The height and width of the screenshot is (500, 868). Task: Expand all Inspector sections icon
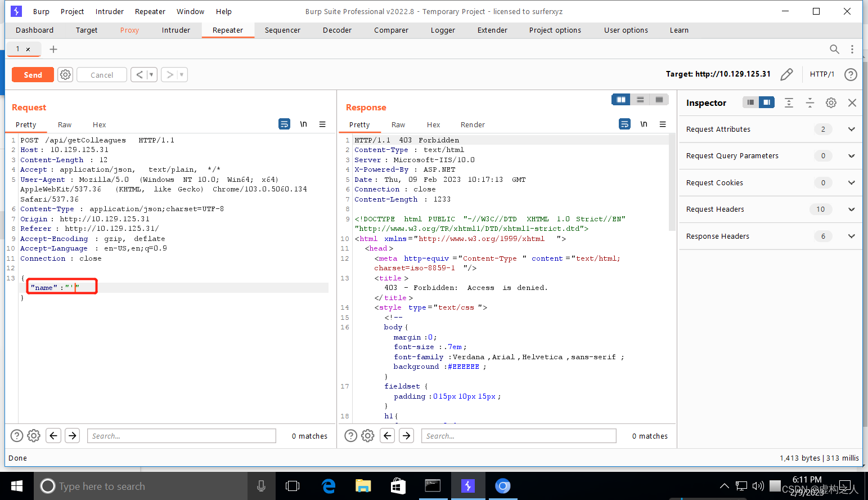tap(789, 102)
